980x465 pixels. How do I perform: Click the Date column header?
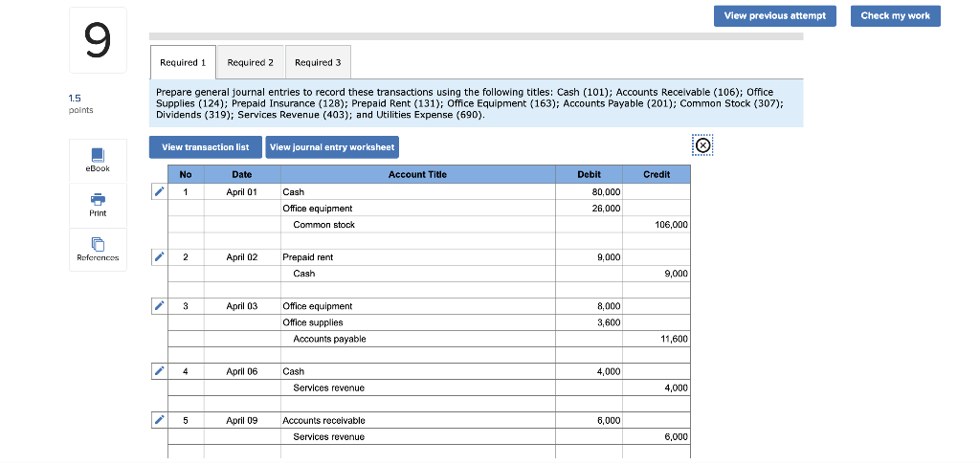pos(242,175)
